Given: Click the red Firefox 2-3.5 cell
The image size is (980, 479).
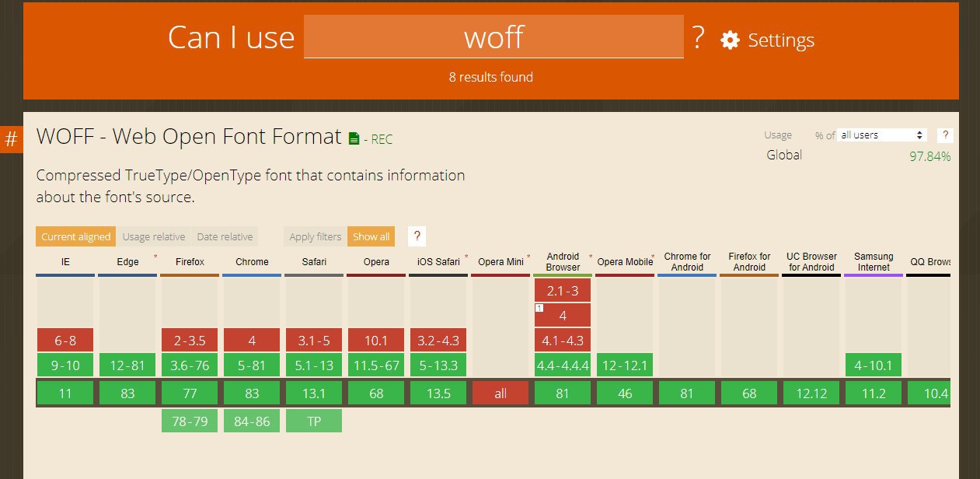Looking at the screenshot, I should click(190, 340).
